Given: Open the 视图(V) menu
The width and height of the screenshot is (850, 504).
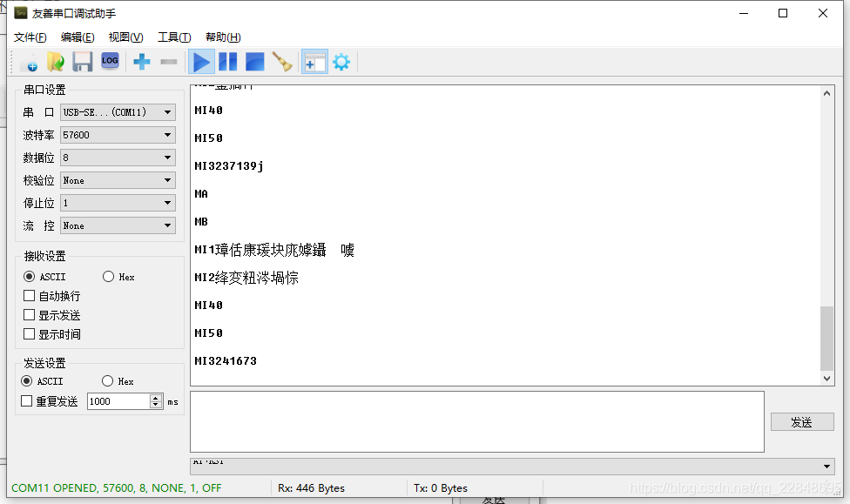Looking at the screenshot, I should click(125, 37).
